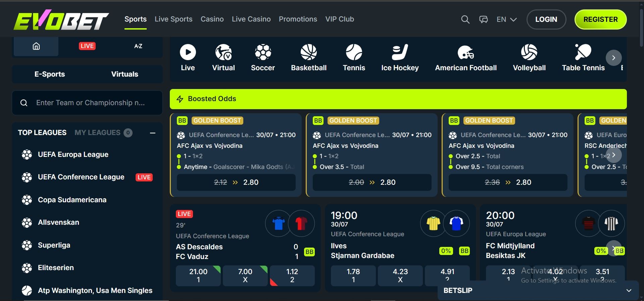
Task: Click the blue Stjarnan Gardabae jersey icon
Action: (x=456, y=223)
